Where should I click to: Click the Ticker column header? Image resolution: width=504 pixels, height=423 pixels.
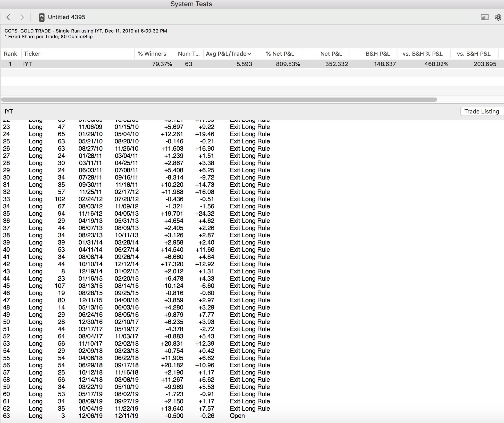(32, 54)
